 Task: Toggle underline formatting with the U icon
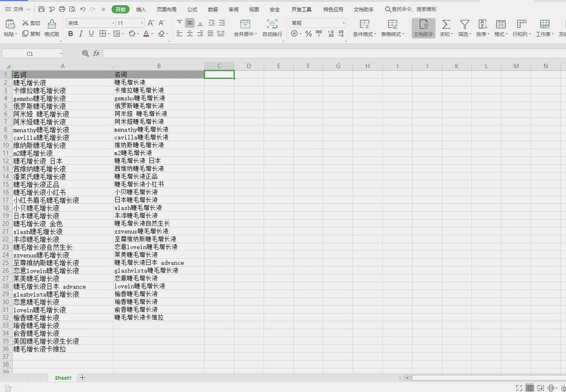(90, 34)
